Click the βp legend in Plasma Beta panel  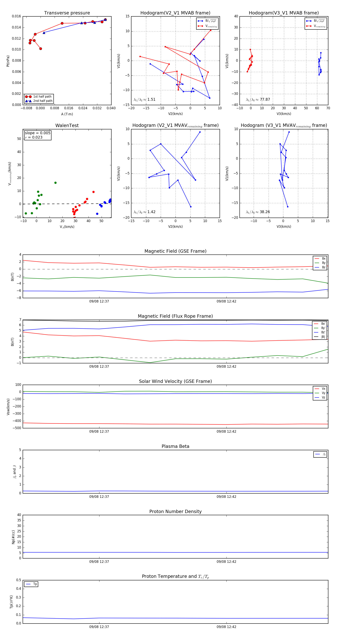pyautogui.click(x=320, y=454)
